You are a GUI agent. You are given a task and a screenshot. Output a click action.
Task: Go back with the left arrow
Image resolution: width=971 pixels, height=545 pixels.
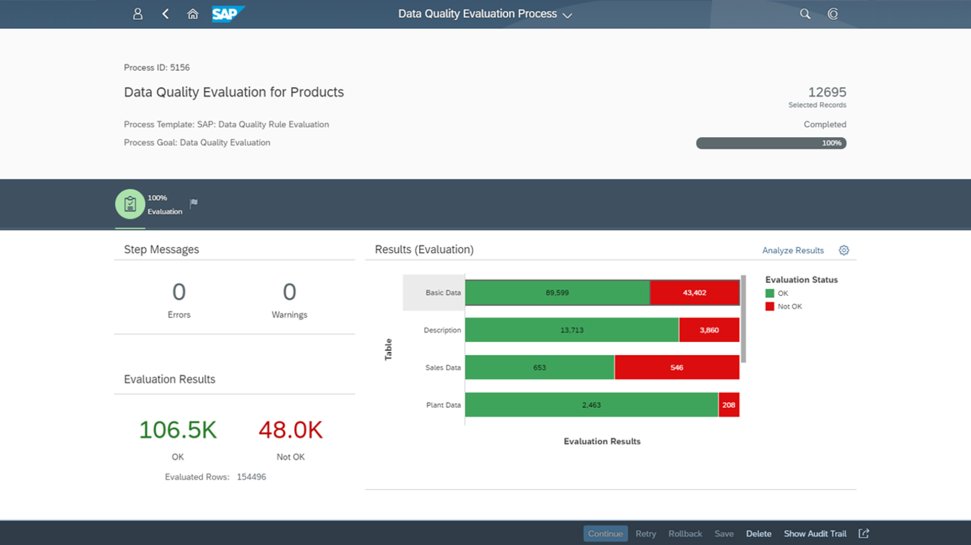pyautogui.click(x=165, y=14)
